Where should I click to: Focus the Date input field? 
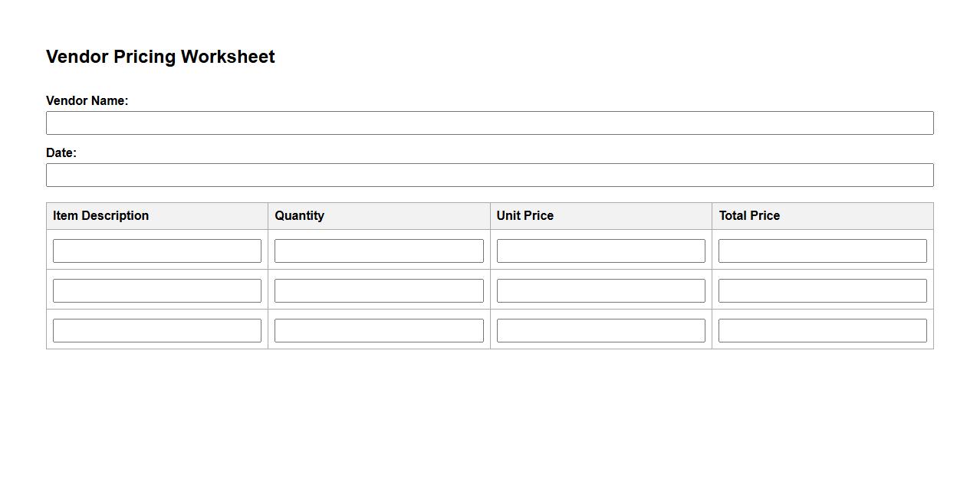[x=489, y=175]
